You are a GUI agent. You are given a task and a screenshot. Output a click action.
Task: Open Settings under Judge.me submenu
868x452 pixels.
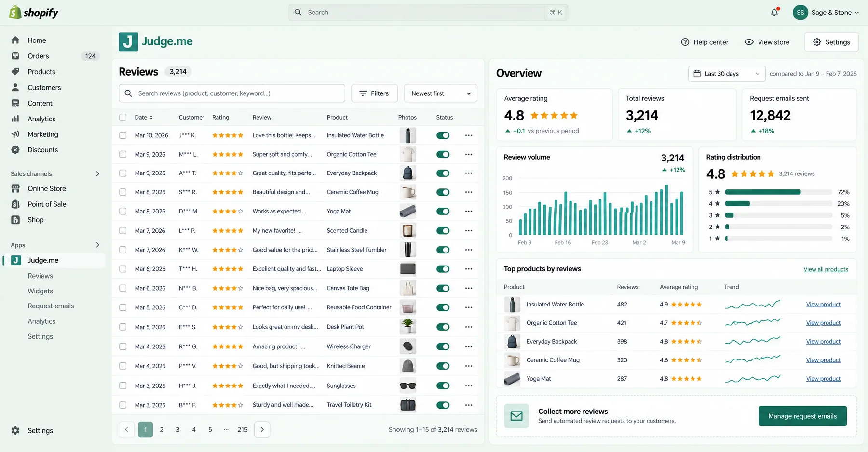(x=41, y=336)
